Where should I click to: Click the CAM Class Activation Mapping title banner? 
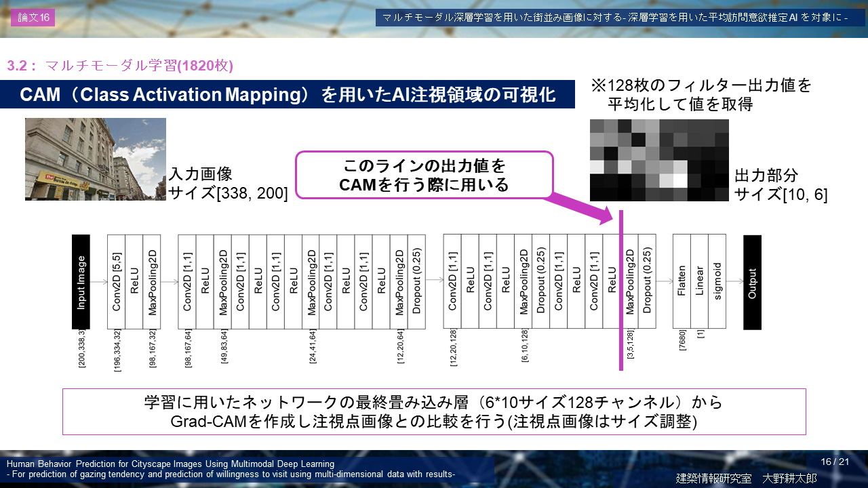[288, 95]
